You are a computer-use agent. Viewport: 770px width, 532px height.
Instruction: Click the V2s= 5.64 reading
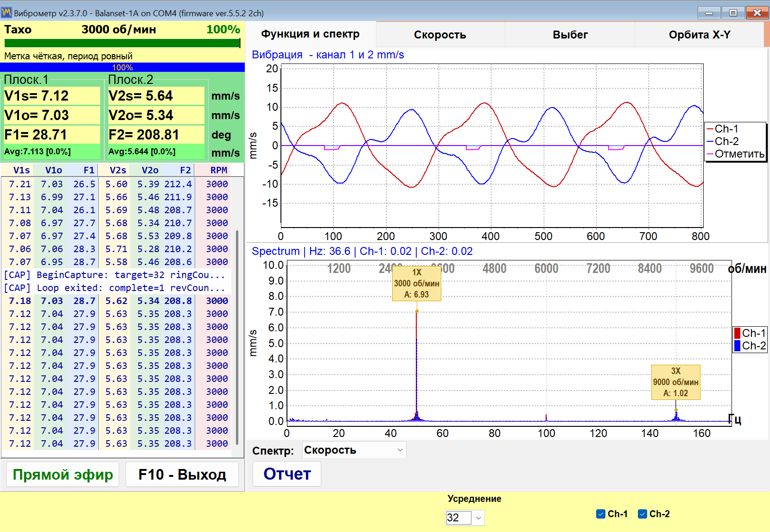pos(156,96)
